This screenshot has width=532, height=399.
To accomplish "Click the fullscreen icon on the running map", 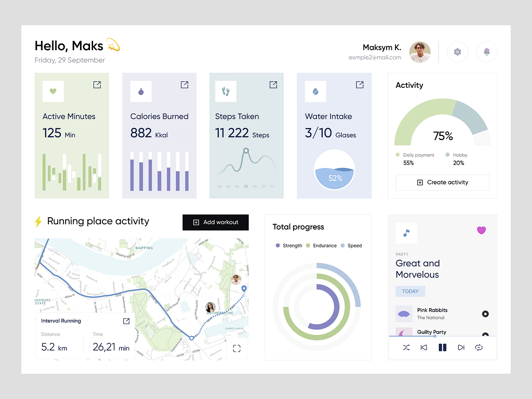I will (x=237, y=348).
